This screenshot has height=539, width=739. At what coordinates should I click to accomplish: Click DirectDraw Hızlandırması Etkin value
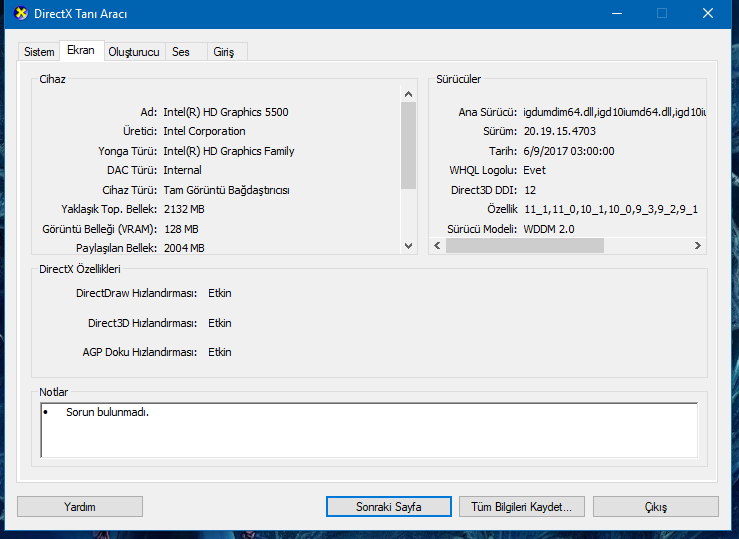[x=220, y=293]
